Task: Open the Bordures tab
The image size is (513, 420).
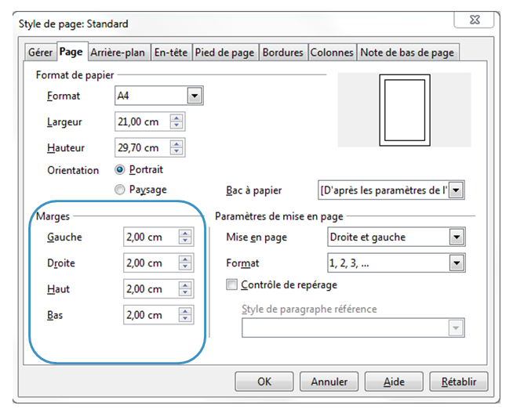Action: click(x=283, y=52)
